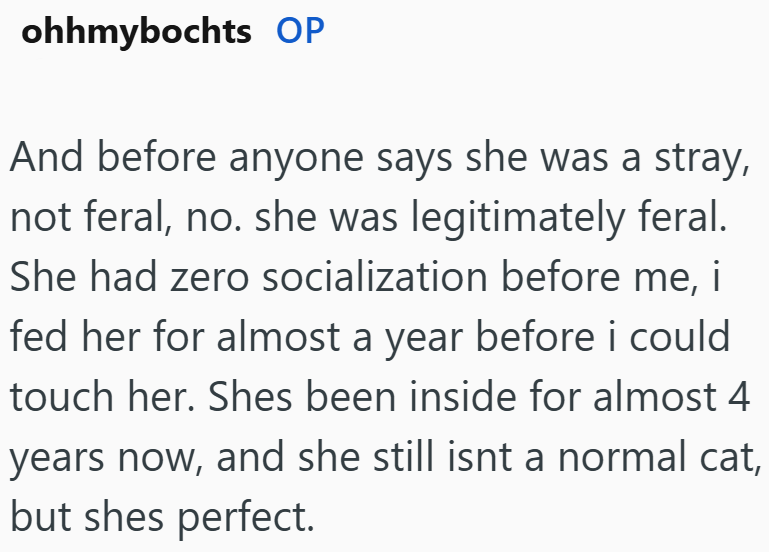Screen dimensions: 769x552
Task: Click the blue OP badge
Action: coord(300,32)
